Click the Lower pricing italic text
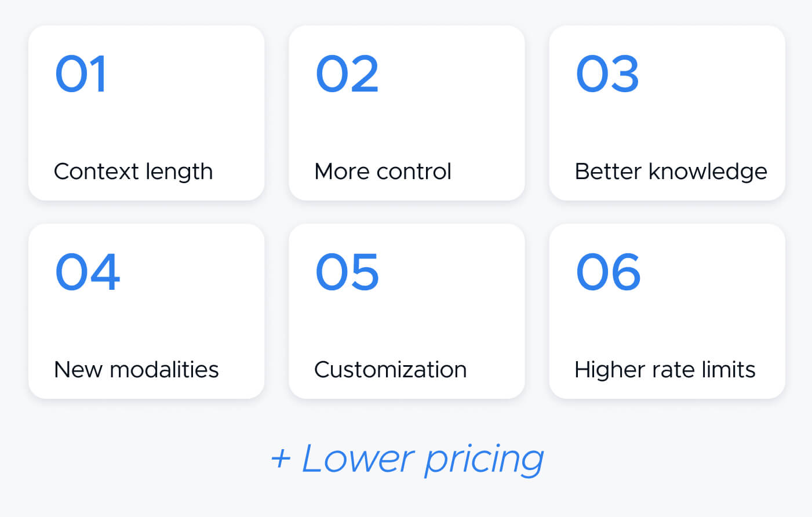 (x=423, y=460)
